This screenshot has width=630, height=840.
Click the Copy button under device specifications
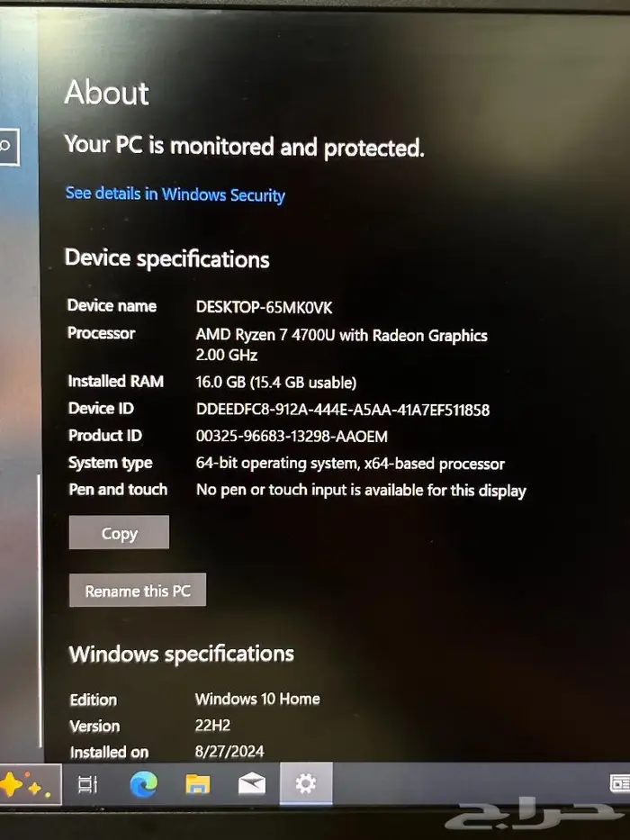point(119,532)
